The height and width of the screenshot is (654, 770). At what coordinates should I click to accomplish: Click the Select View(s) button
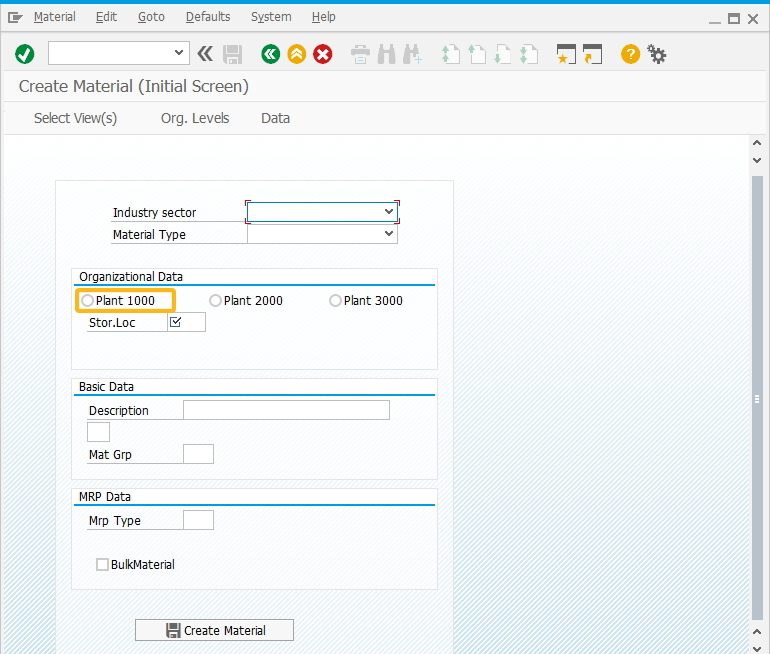coord(75,118)
